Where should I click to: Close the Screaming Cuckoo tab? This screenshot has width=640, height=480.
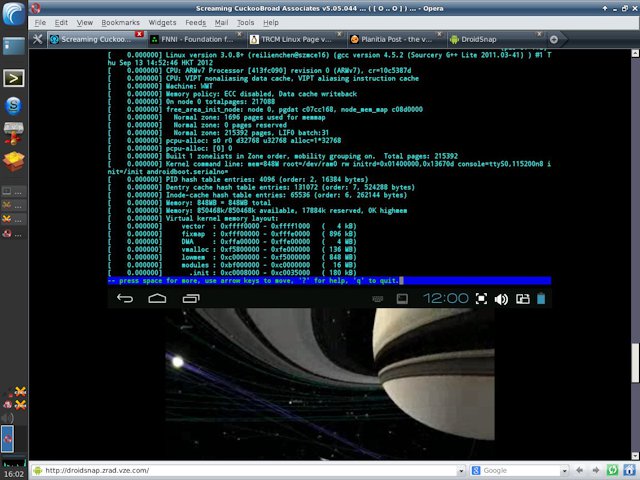coord(139,34)
